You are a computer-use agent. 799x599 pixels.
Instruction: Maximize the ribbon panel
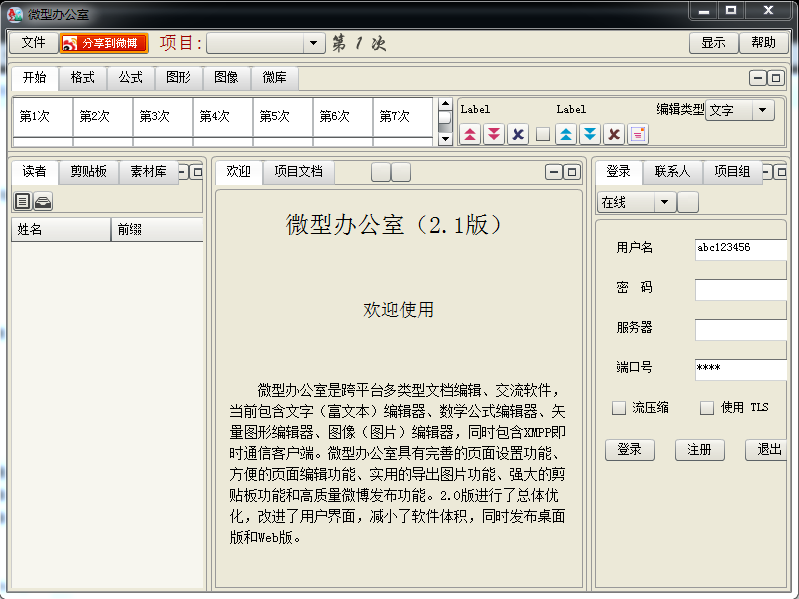pyautogui.click(x=776, y=78)
